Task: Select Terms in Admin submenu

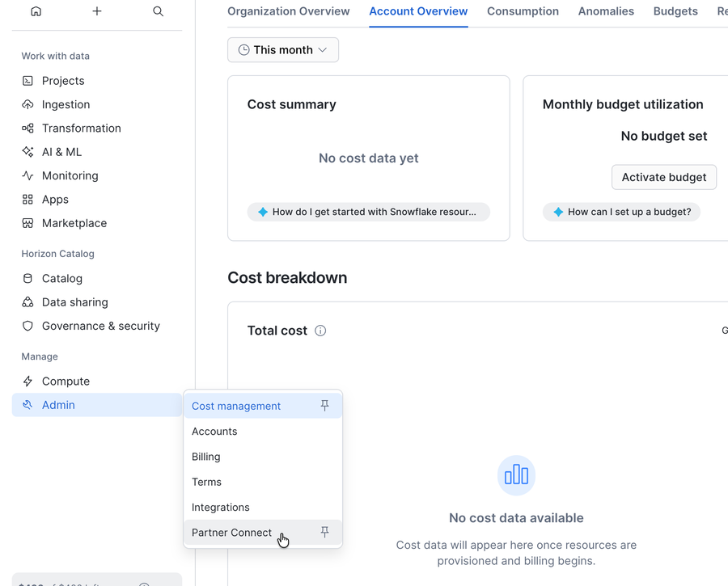Action: point(263,482)
